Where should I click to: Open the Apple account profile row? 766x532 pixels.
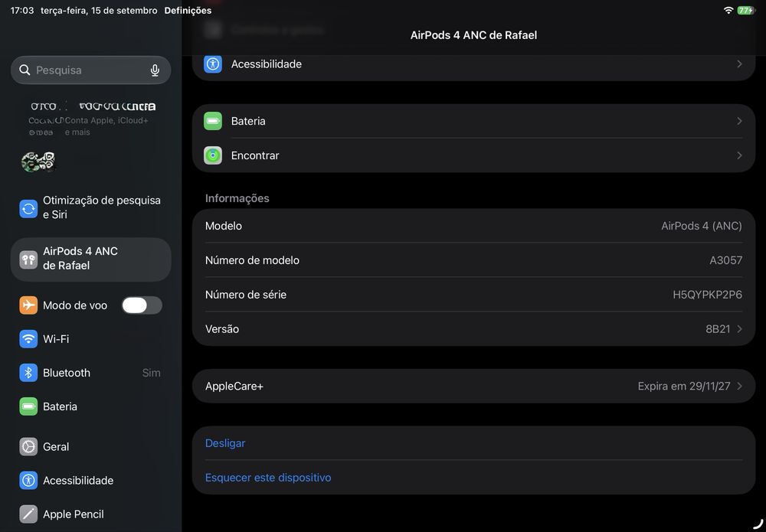coord(91,119)
